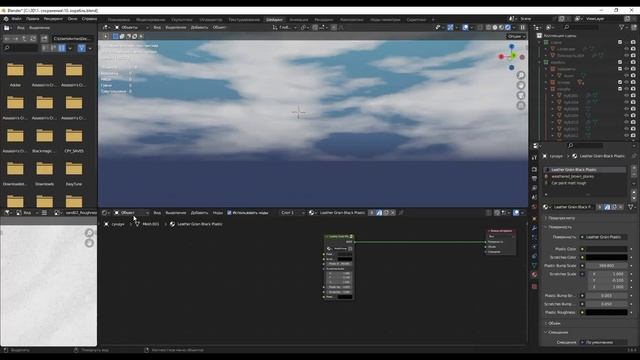Viewport: 640px width, 360px height.
Task: Add a new workspace tab with plus
Action: click(433, 19)
